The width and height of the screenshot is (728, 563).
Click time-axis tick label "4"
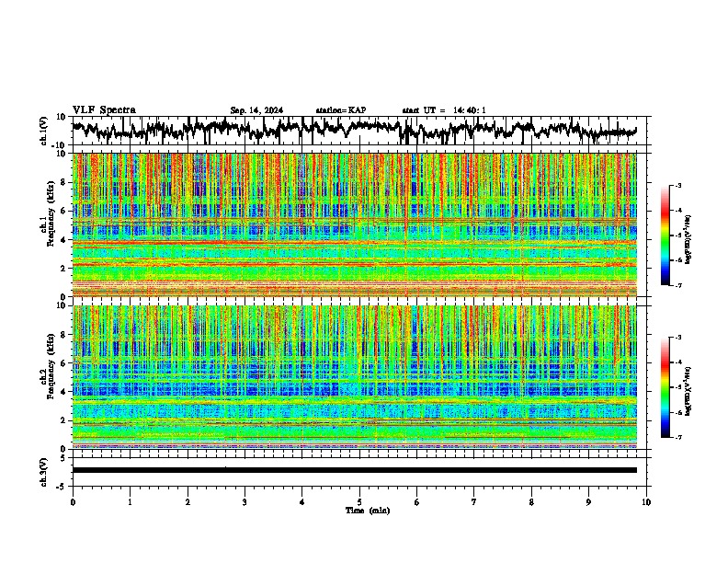[302, 502]
